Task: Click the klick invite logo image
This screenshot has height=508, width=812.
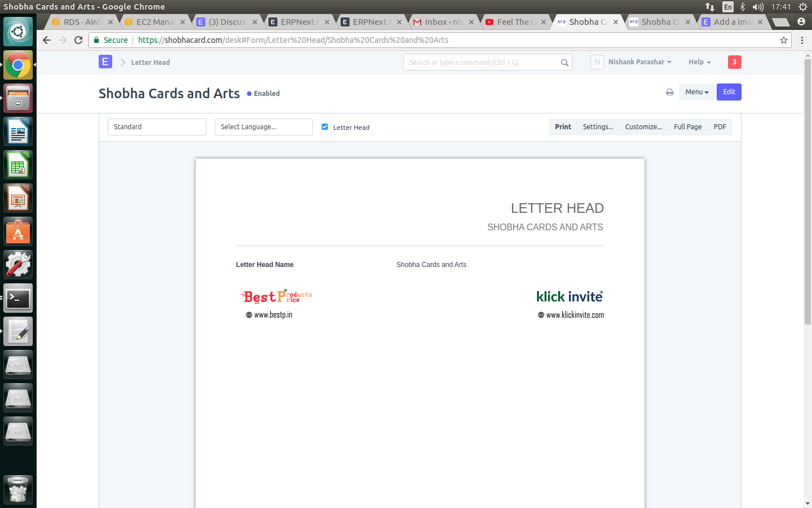Action: [570, 296]
